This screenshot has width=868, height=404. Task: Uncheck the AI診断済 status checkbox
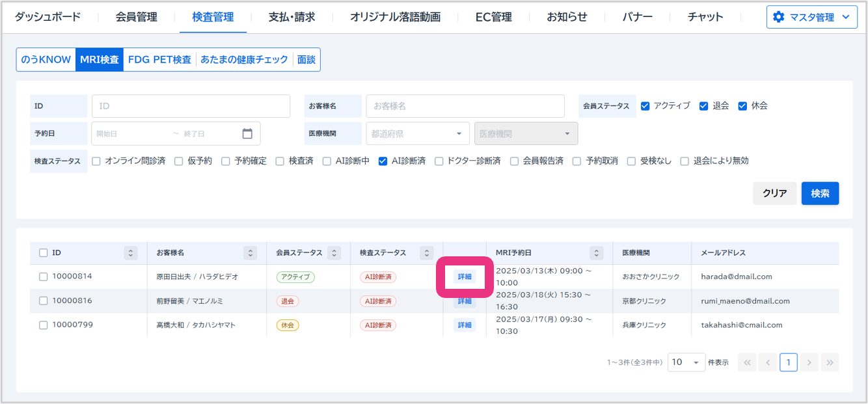pos(383,161)
